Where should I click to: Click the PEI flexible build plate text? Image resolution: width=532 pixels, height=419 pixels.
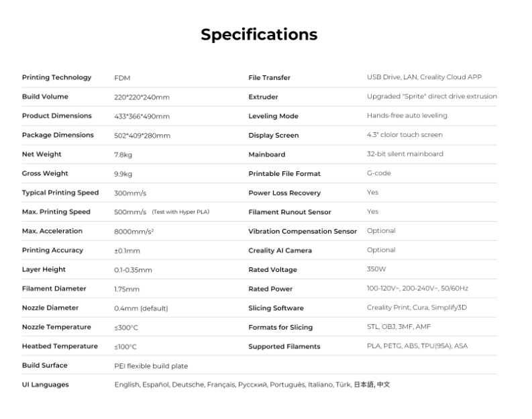151,366
